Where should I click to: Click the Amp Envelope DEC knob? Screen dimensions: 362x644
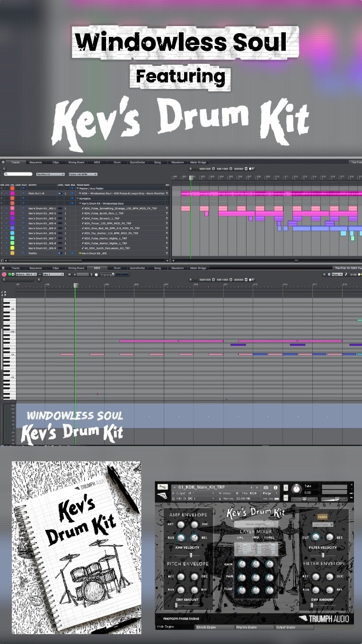[x=194, y=524]
